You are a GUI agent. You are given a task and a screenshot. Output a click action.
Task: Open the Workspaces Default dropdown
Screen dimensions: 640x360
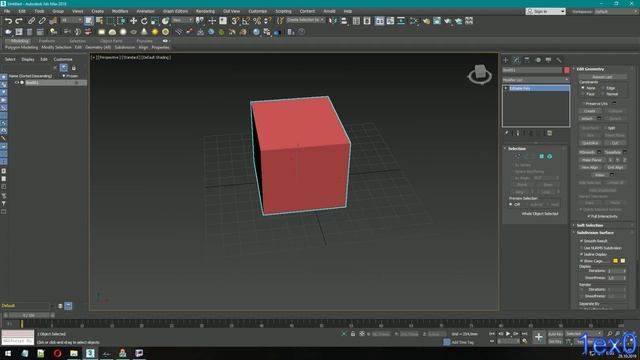tap(616, 11)
